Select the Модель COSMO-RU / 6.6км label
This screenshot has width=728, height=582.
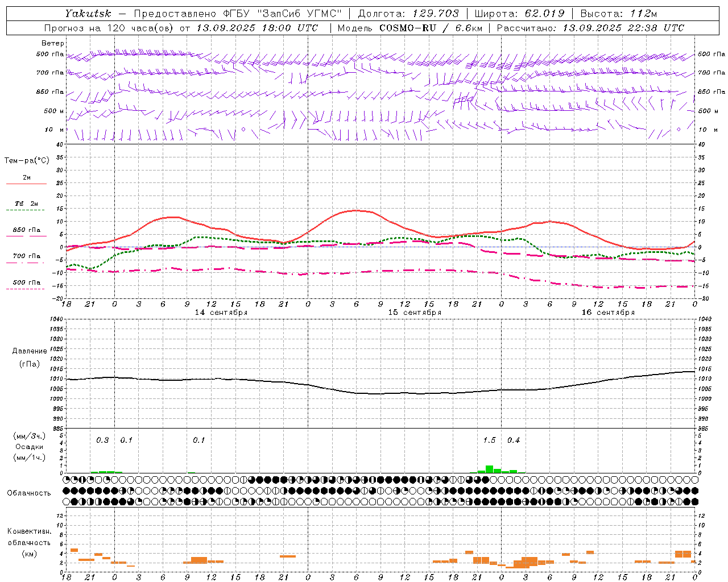(410, 28)
